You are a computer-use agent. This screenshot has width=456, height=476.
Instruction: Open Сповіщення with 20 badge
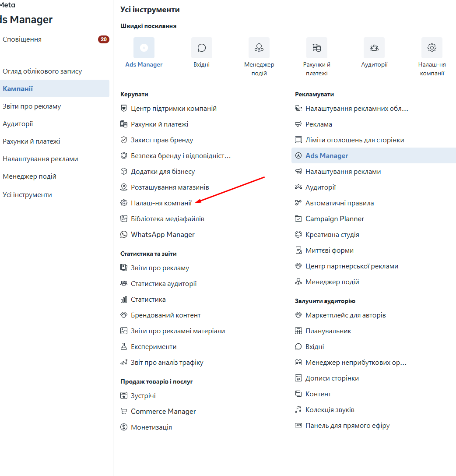click(55, 39)
